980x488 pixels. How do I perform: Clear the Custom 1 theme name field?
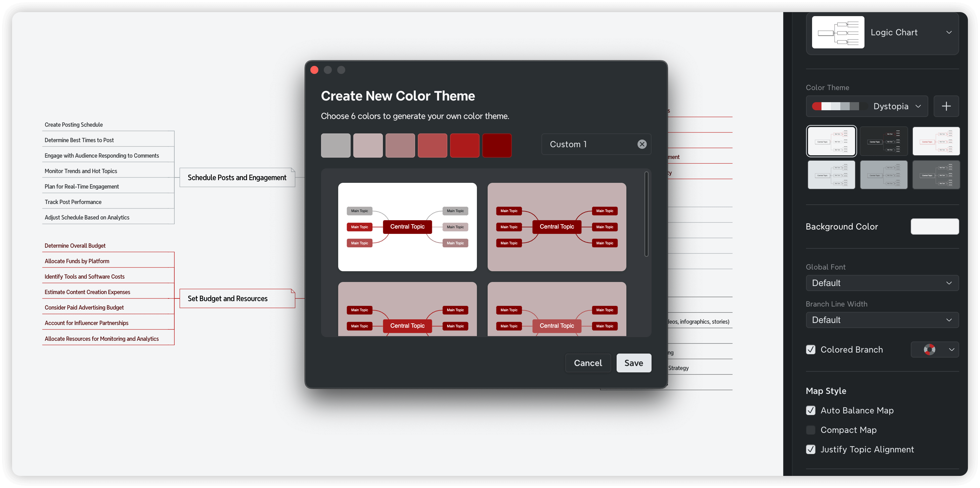tap(642, 144)
